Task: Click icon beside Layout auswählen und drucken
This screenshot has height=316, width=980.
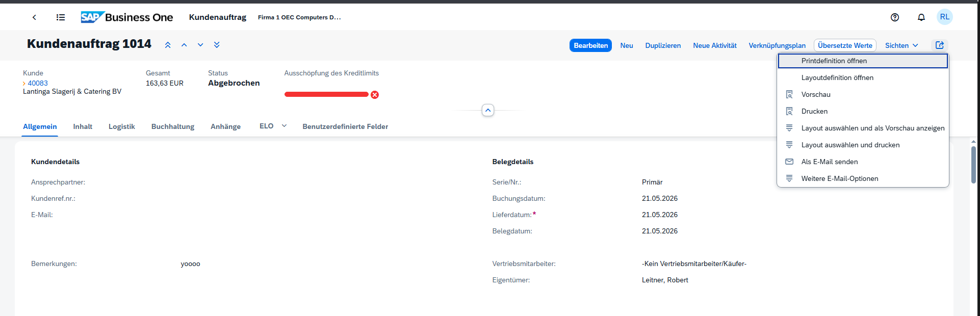Action: click(x=789, y=145)
